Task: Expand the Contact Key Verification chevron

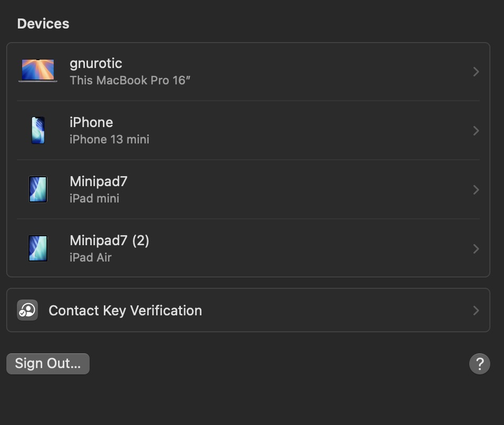Action: [476, 311]
